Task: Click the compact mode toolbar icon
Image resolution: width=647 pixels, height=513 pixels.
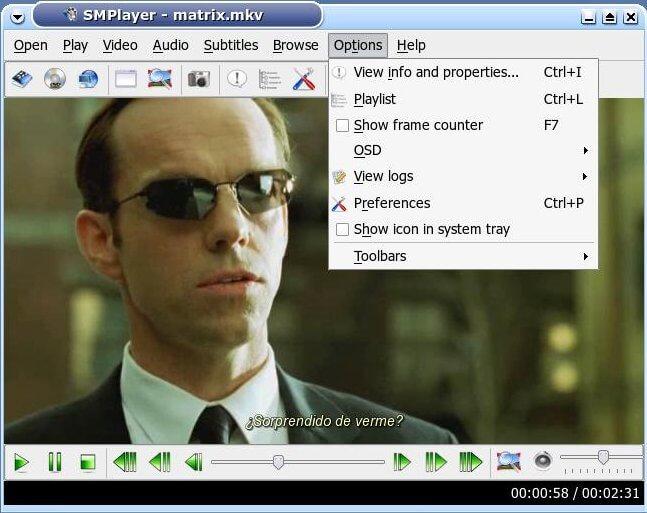Action: [x=160, y=78]
